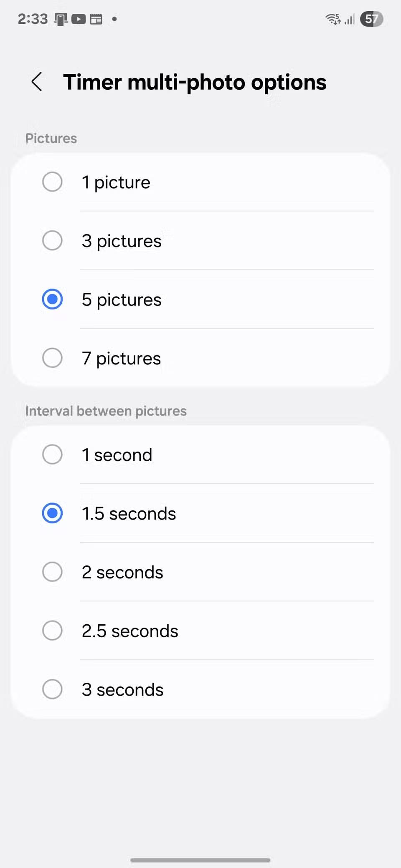Tap the battery indicator showing 57
This screenshot has width=401, height=868.
pyautogui.click(x=371, y=19)
